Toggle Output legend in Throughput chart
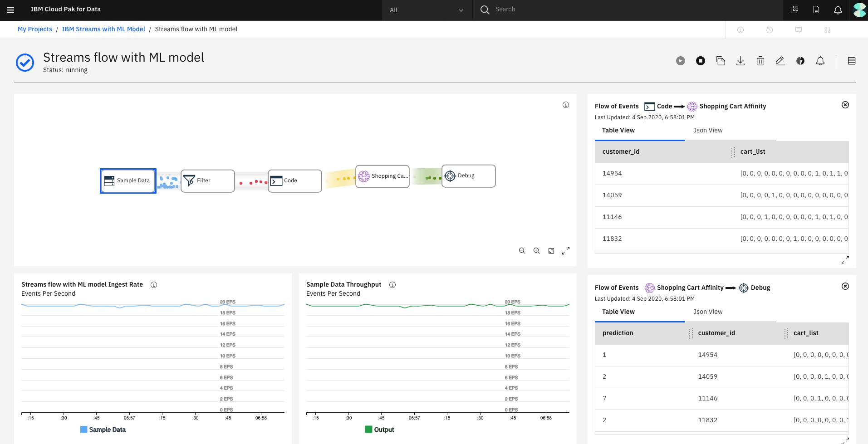The height and width of the screenshot is (444, 868). [380, 429]
